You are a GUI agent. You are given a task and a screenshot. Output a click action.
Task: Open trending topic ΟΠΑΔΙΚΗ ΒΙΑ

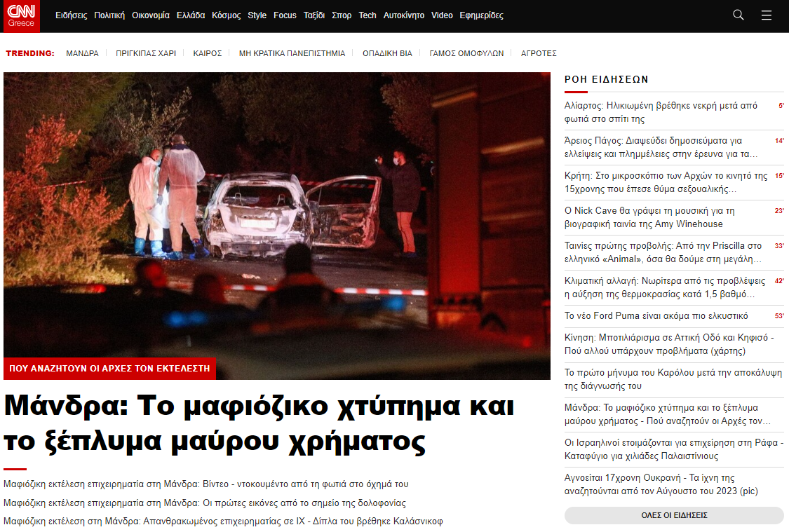tap(387, 53)
